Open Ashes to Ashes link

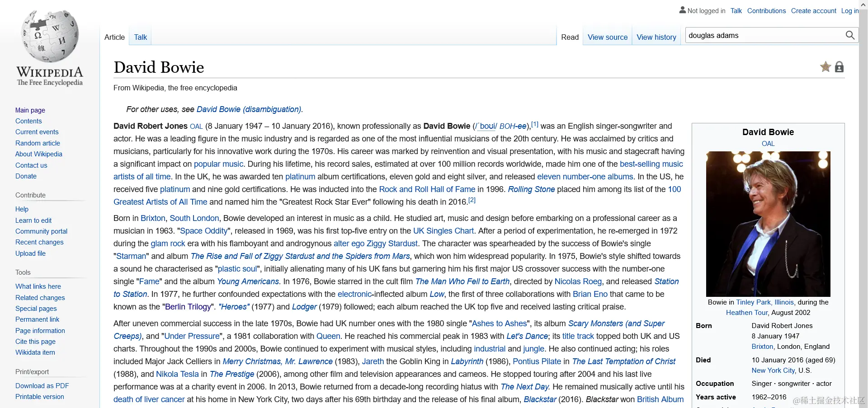(500, 324)
